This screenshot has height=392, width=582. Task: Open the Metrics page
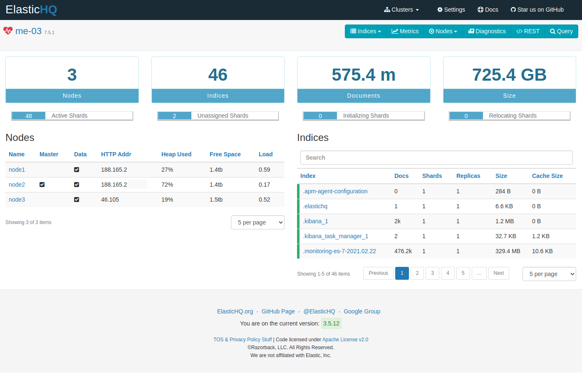pyautogui.click(x=405, y=31)
